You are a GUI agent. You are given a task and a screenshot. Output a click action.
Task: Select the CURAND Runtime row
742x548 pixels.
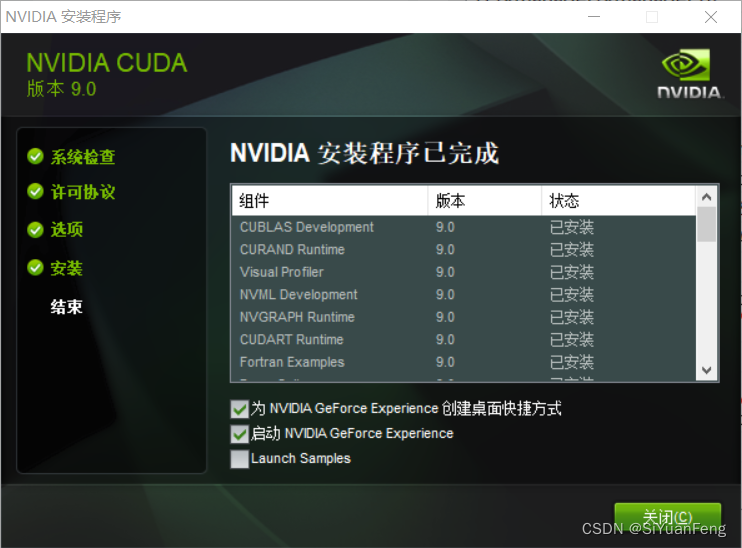pyautogui.click(x=464, y=249)
